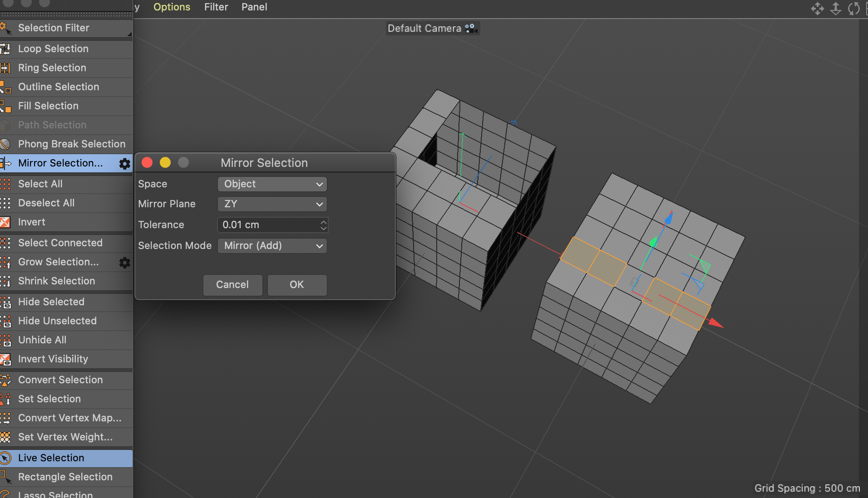The width and height of the screenshot is (868, 498).
Task: Choose Loop Selection menu entry
Action: tap(66, 49)
